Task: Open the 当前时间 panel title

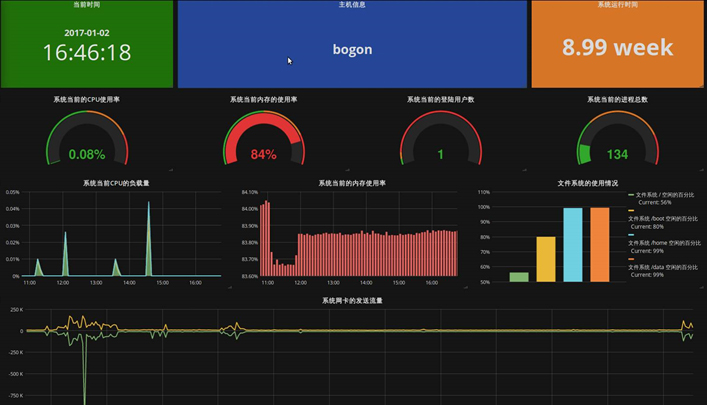Action: [x=87, y=5]
